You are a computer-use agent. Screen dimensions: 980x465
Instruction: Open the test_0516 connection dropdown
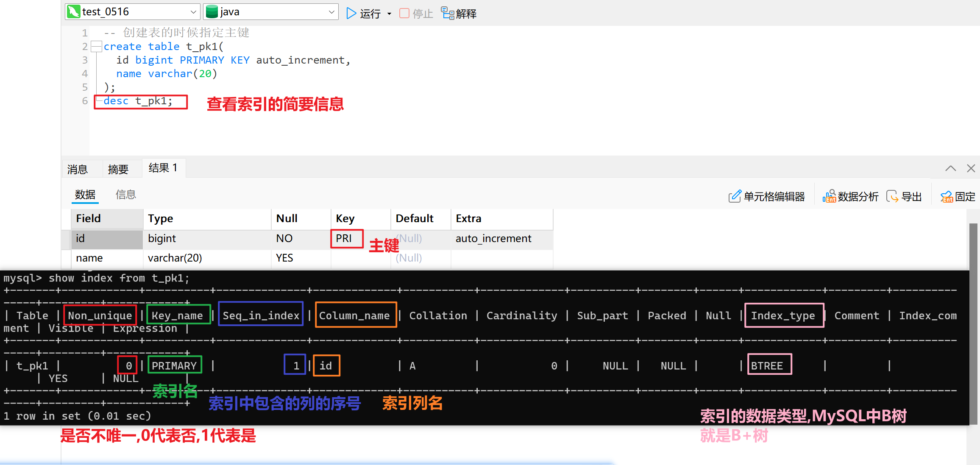[x=193, y=12]
